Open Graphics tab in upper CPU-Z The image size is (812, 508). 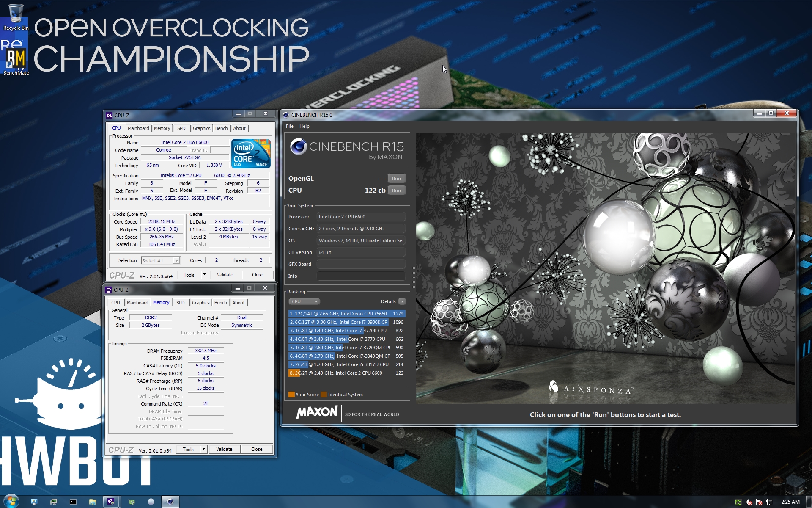[201, 128]
